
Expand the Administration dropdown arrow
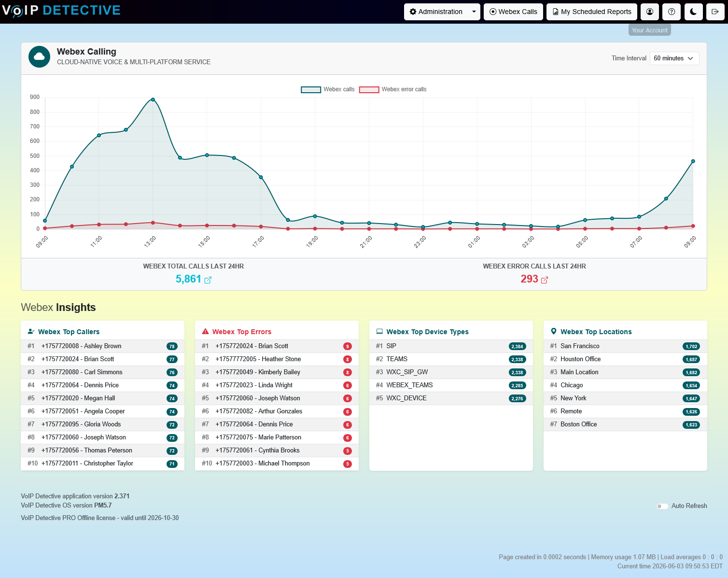coord(474,12)
